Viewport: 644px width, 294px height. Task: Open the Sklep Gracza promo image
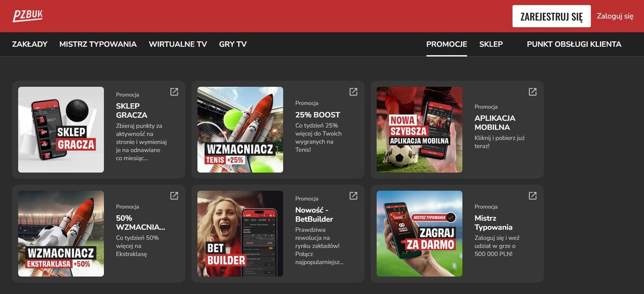pyautogui.click(x=61, y=130)
